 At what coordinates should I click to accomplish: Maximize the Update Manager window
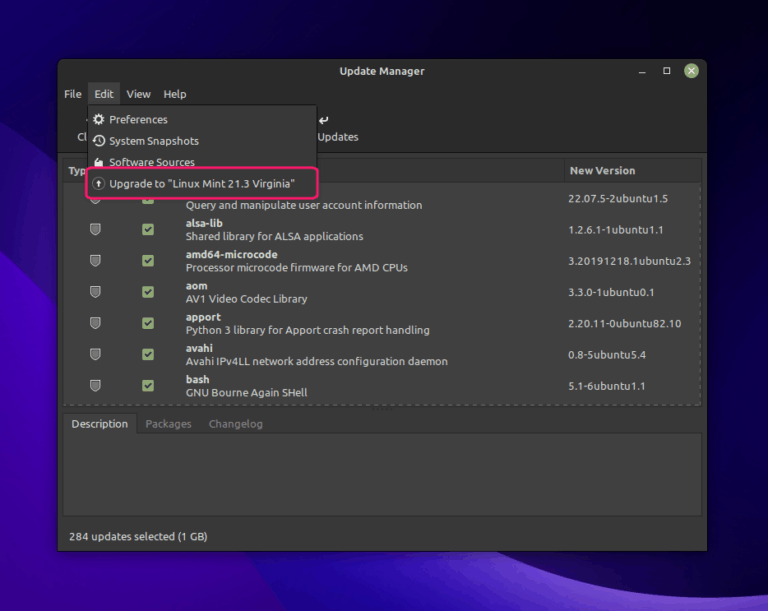tap(667, 71)
